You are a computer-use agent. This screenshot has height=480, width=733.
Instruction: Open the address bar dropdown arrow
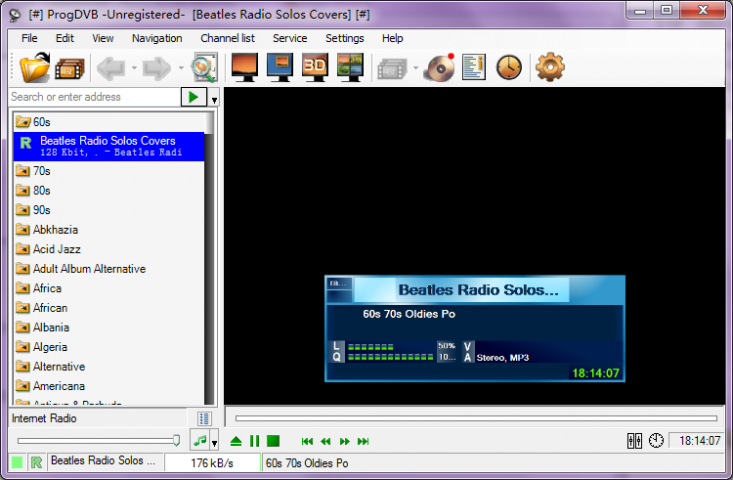click(214, 99)
